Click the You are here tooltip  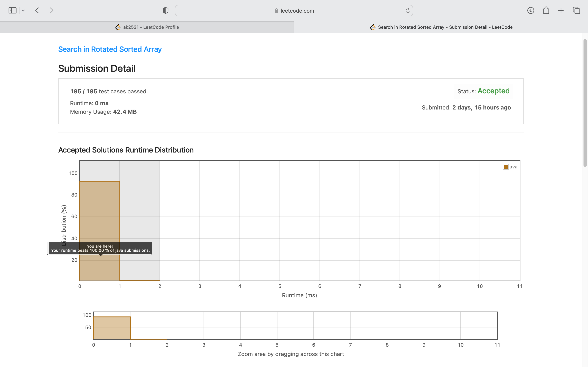point(100,248)
